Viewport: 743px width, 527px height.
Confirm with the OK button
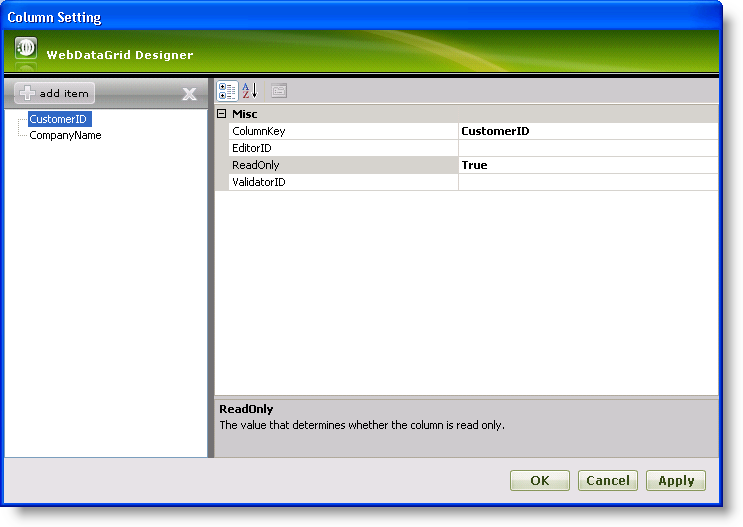[x=540, y=481]
